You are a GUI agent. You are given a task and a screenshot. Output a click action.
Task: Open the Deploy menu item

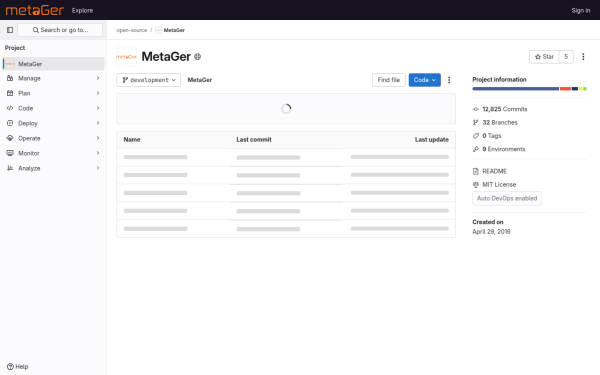pos(53,123)
